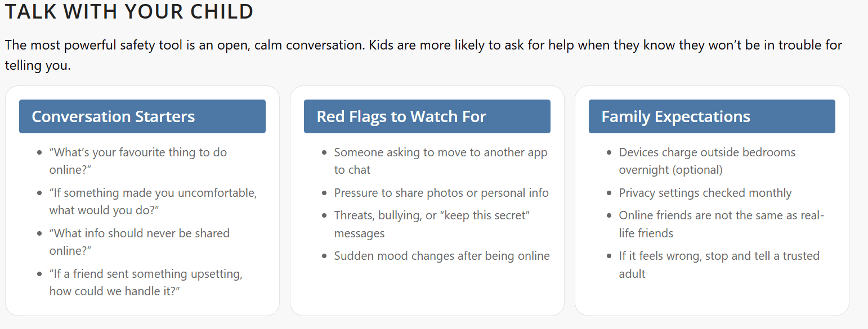868x329 pixels.
Task: Click 'Pressure to share photos or personal info'
Action: pyautogui.click(x=441, y=193)
